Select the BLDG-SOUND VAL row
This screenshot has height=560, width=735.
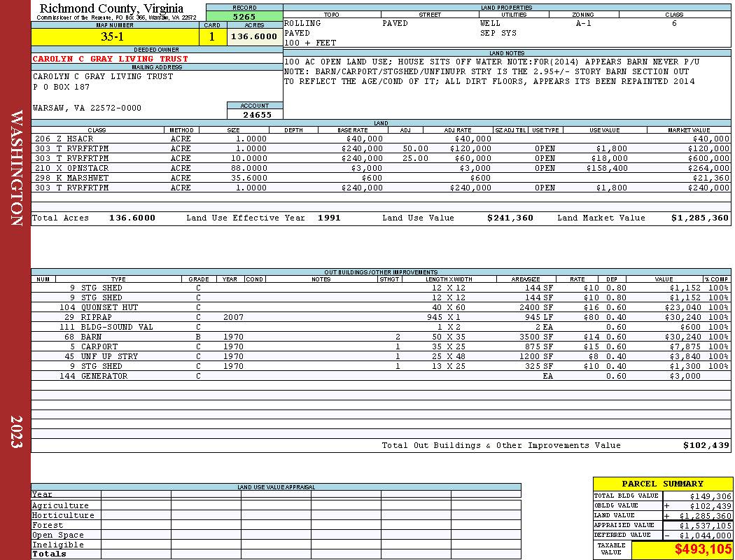click(381, 327)
